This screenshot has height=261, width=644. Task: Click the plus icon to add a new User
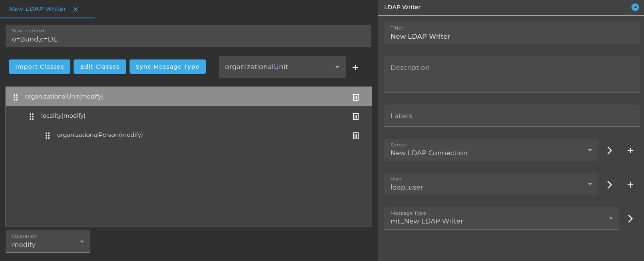tap(630, 185)
